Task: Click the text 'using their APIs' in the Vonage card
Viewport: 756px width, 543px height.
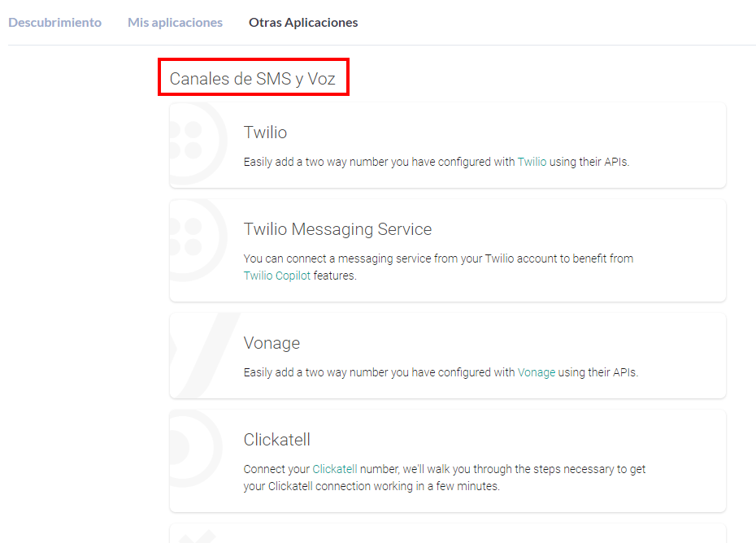Action: click(x=597, y=373)
